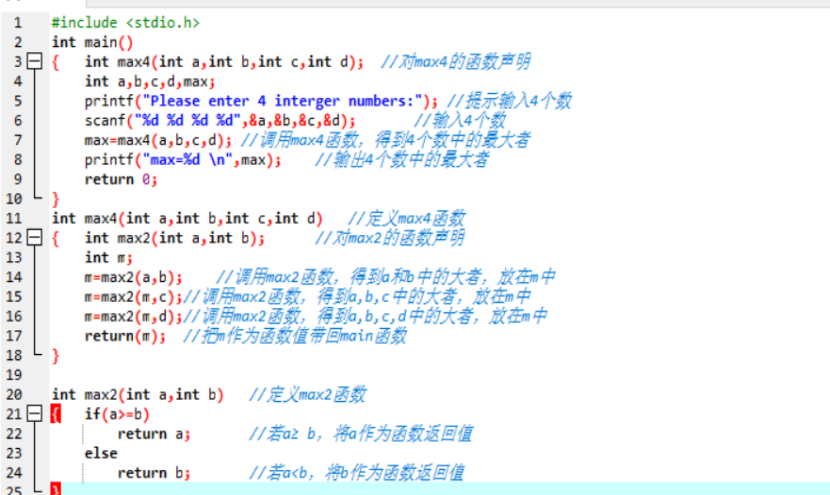Click 'return a;' on line 22
This screenshot has width=830, height=495.
[x=154, y=434]
